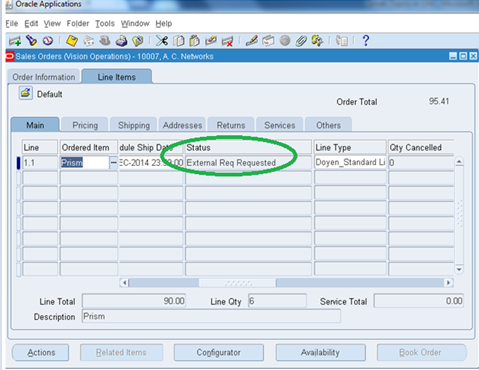Click the Switch Responsibilities toolbar icon
The image size is (479, 370).
coord(105,41)
